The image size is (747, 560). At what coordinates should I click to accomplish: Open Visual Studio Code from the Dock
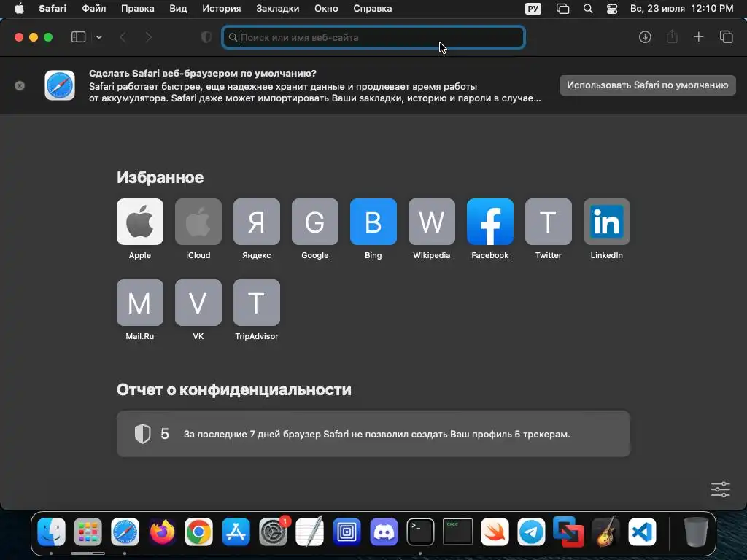(642, 532)
